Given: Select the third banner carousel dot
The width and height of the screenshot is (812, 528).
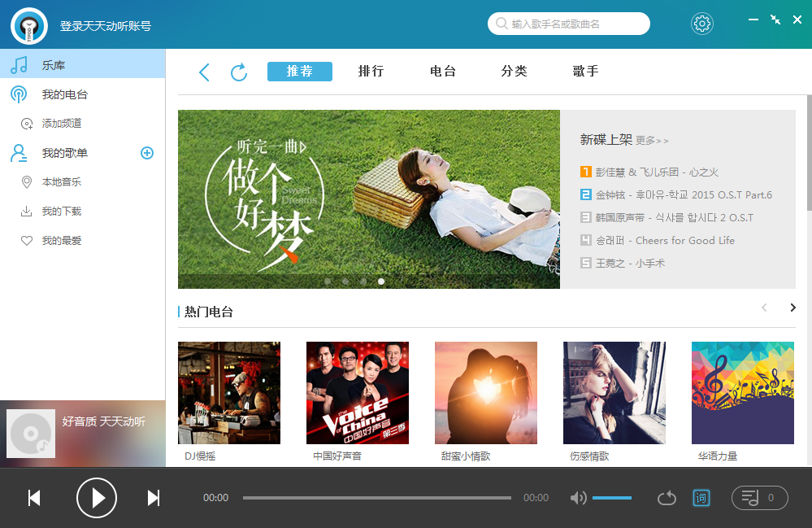Looking at the screenshot, I should pos(363,281).
